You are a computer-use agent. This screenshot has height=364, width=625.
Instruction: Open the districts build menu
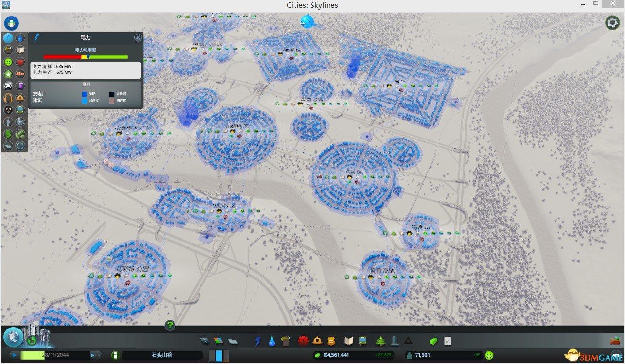[x=232, y=341]
